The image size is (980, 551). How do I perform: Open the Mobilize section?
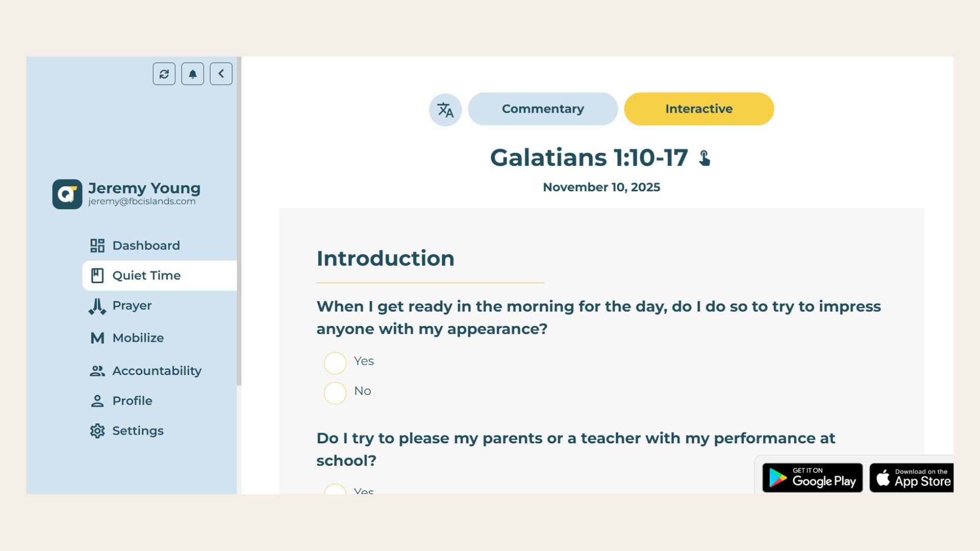tap(138, 338)
